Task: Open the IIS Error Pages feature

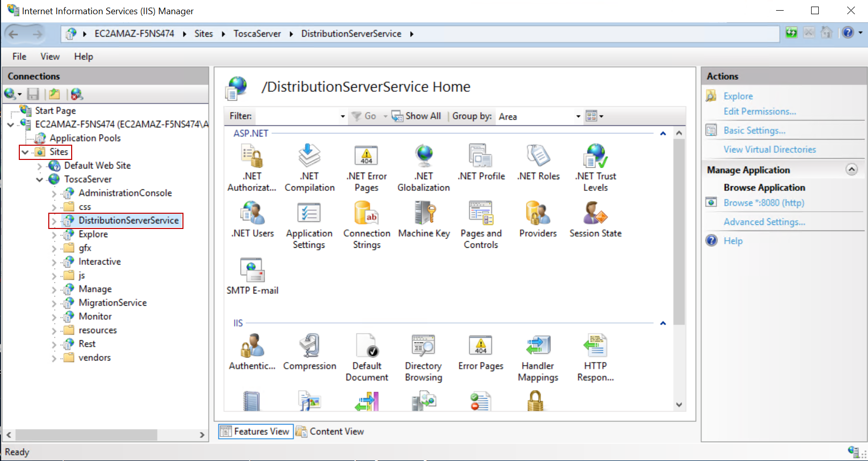Action: point(481,352)
